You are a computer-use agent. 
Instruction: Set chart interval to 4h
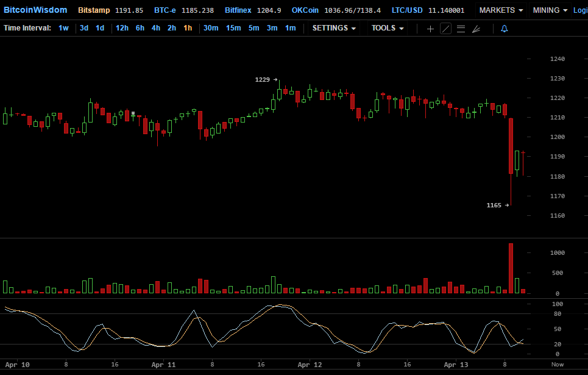156,28
